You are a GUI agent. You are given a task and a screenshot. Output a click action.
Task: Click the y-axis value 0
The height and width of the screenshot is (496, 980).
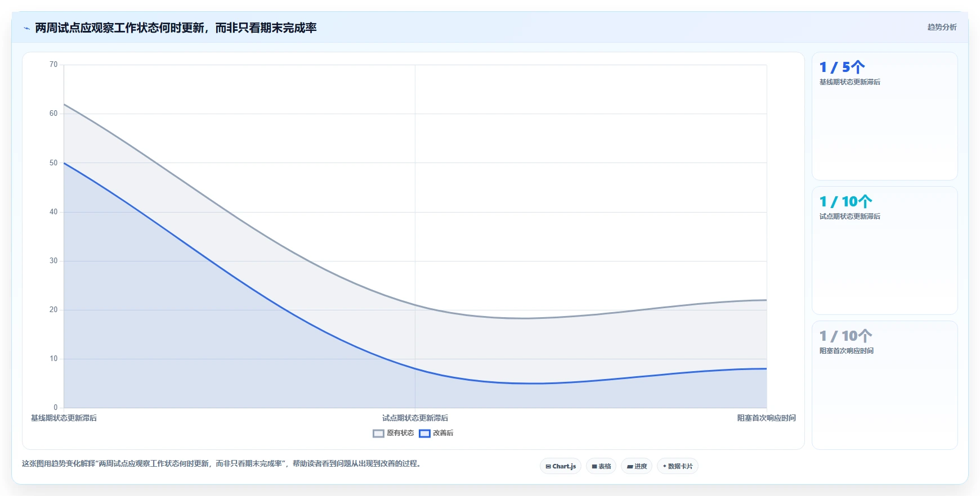55,408
